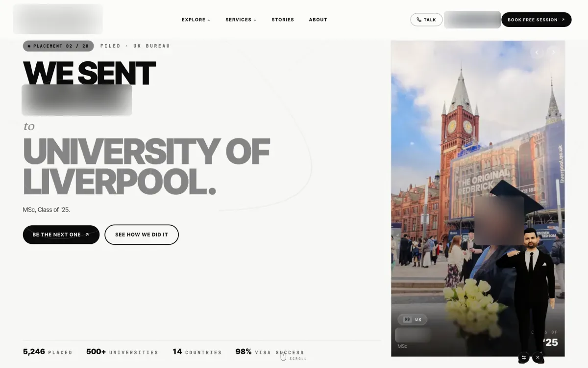Screen dimensions: 588x368
Task: Click the 5,246 Placed statistic
Action: tap(48, 352)
